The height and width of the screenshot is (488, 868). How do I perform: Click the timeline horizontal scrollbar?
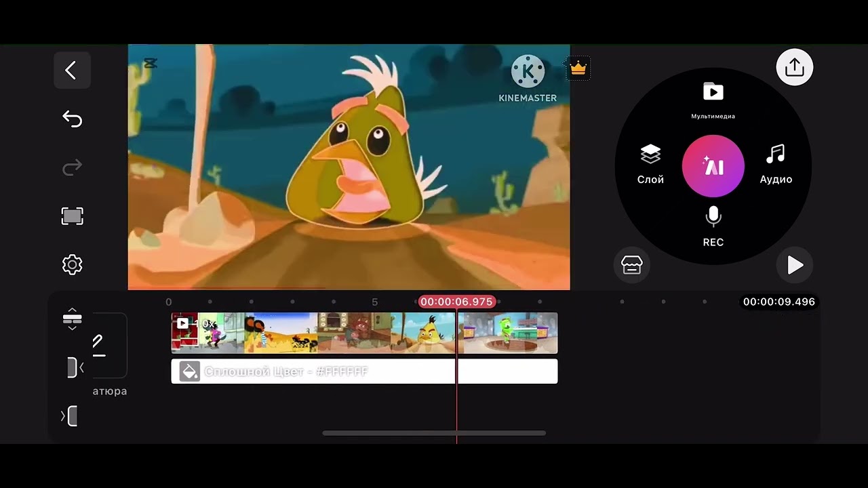[x=434, y=433]
